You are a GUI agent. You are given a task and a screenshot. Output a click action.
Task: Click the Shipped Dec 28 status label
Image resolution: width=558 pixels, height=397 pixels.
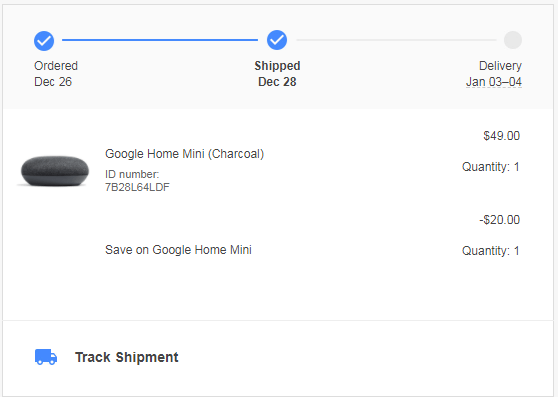tap(277, 74)
